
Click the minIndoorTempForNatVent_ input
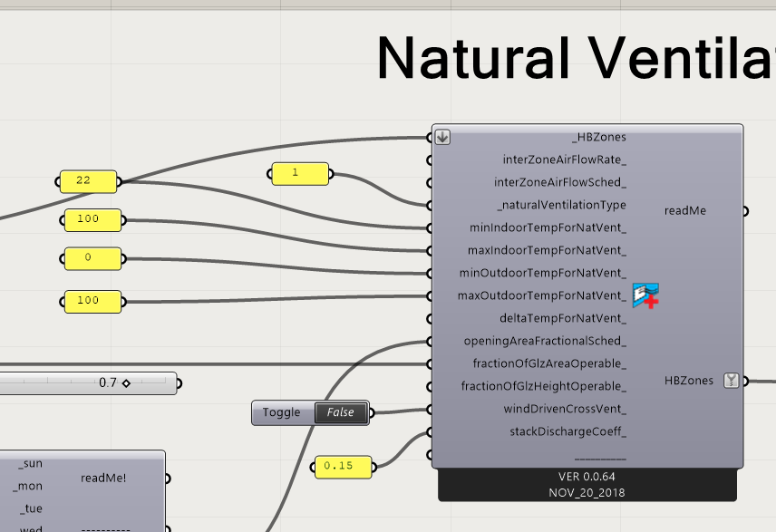(548, 227)
